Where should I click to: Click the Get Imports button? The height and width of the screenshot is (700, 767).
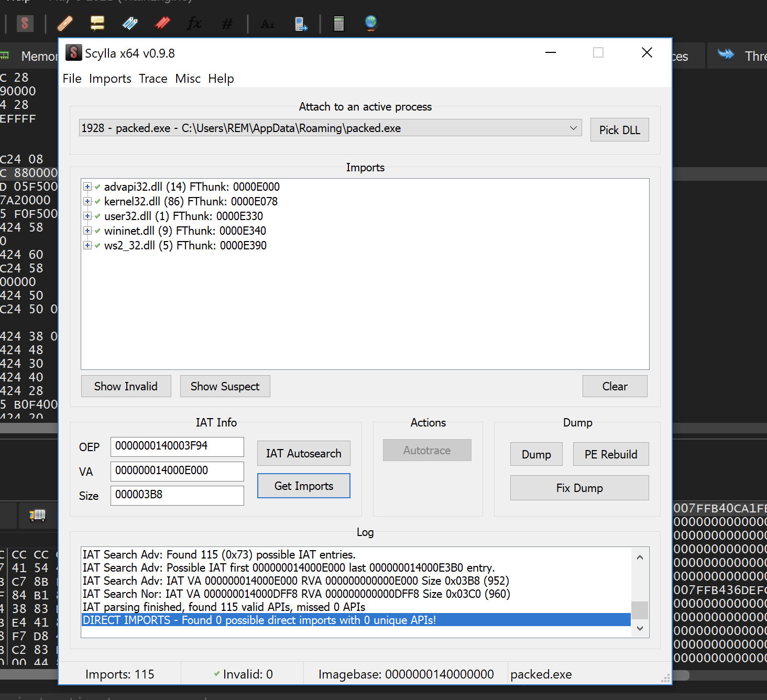tap(304, 486)
